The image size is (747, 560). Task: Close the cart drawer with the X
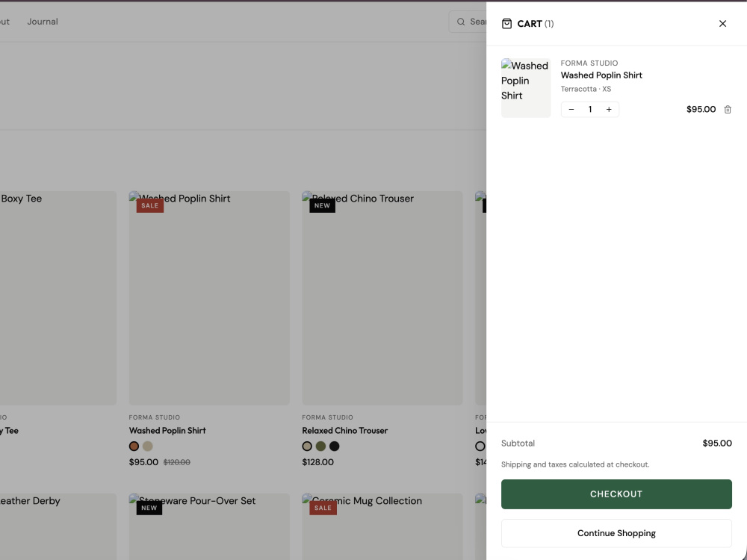(x=722, y=24)
